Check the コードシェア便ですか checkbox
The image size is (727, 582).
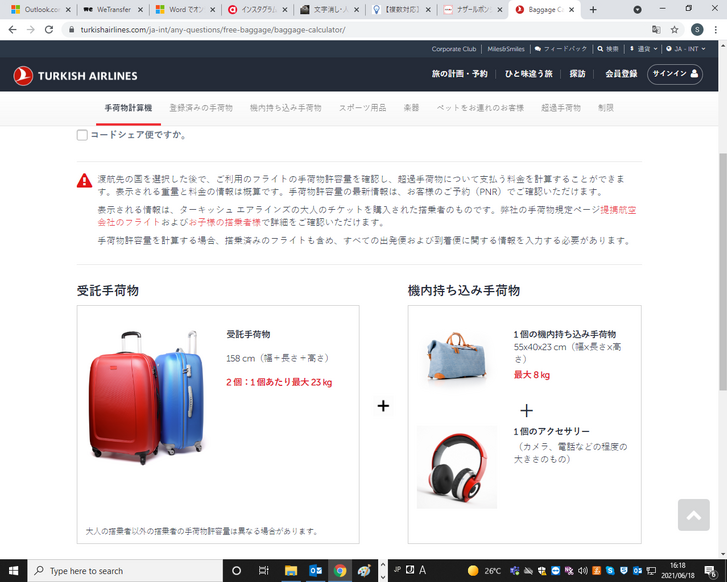pyautogui.click(x=82, y=135)
